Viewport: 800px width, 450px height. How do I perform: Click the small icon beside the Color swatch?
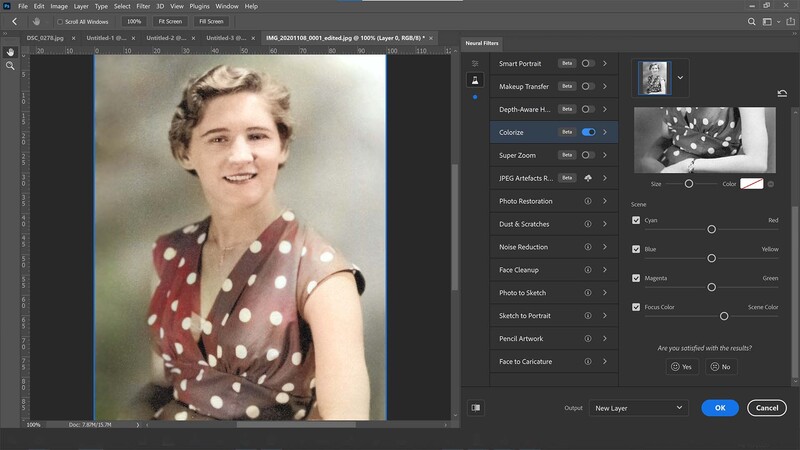[771, 184]
